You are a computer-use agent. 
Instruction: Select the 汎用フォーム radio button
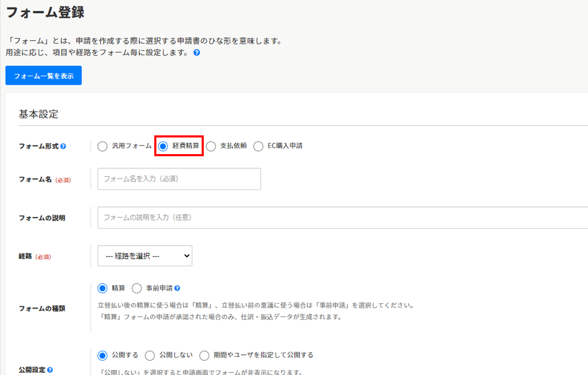pos(103,146)
